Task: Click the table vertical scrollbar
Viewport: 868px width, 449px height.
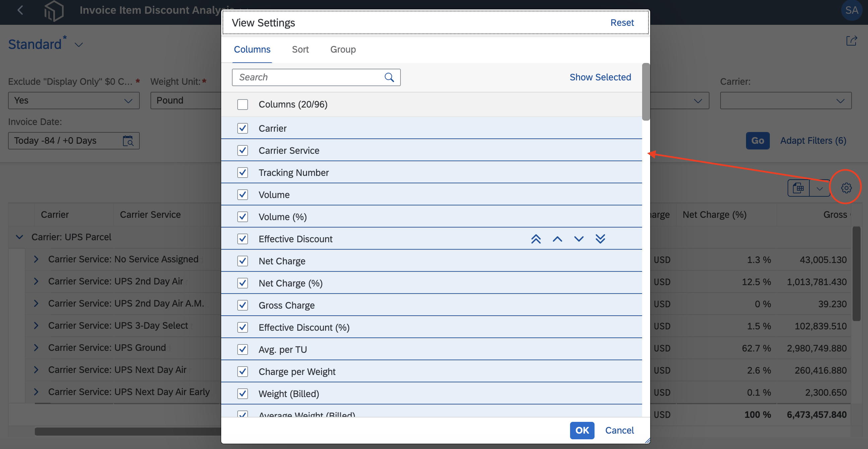Action: (856, 273)
